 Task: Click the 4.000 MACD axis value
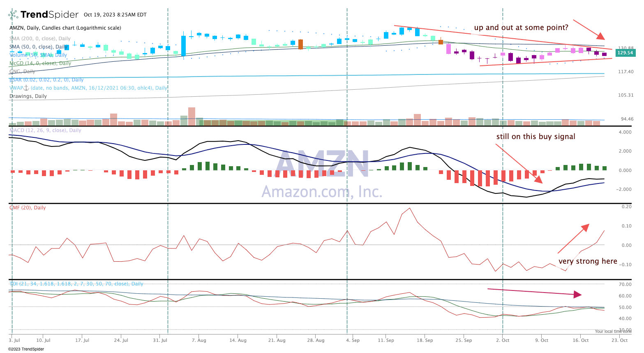click(625, 132)
